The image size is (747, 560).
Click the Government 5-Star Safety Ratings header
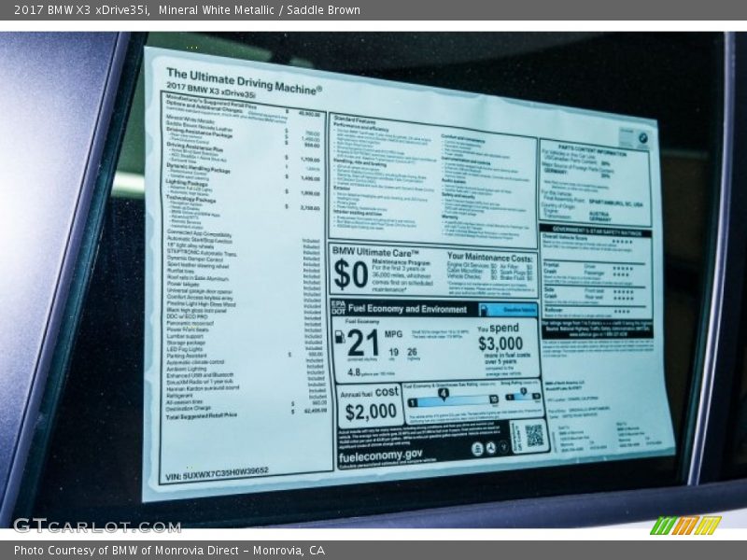pos(596,229)
